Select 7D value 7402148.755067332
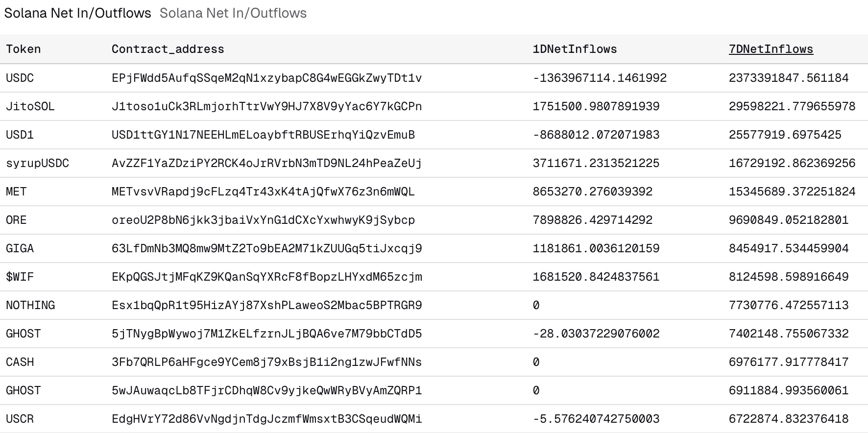Viewport: 868px width, 433px height. coord(789,334)
